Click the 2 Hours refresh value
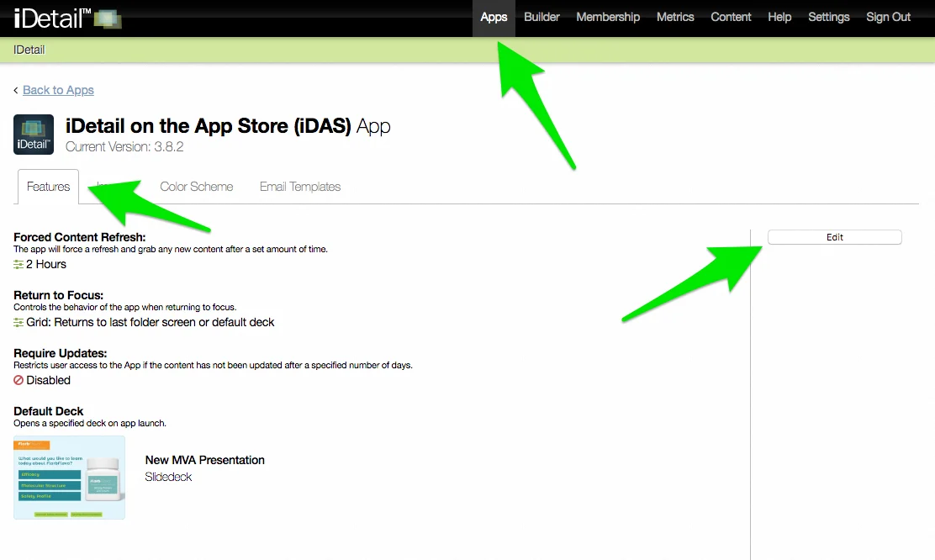935x560 pixels. (x=46, y=264)
